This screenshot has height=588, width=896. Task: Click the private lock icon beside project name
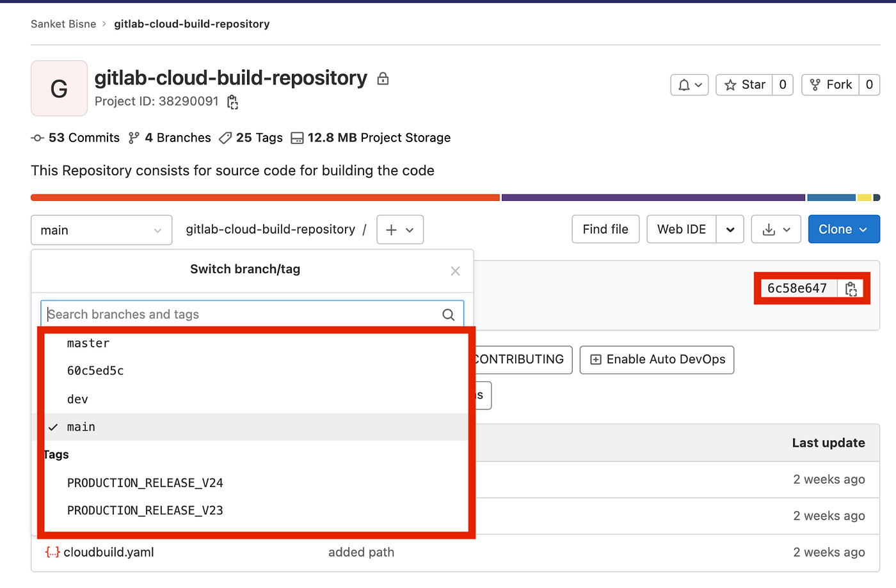383,79
